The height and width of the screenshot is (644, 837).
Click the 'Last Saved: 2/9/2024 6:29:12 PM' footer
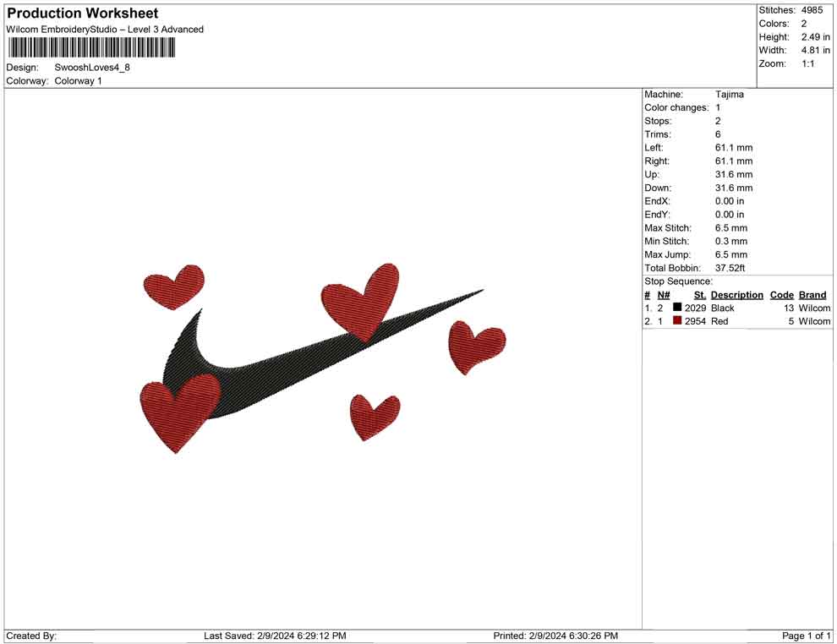pos(275,636)
